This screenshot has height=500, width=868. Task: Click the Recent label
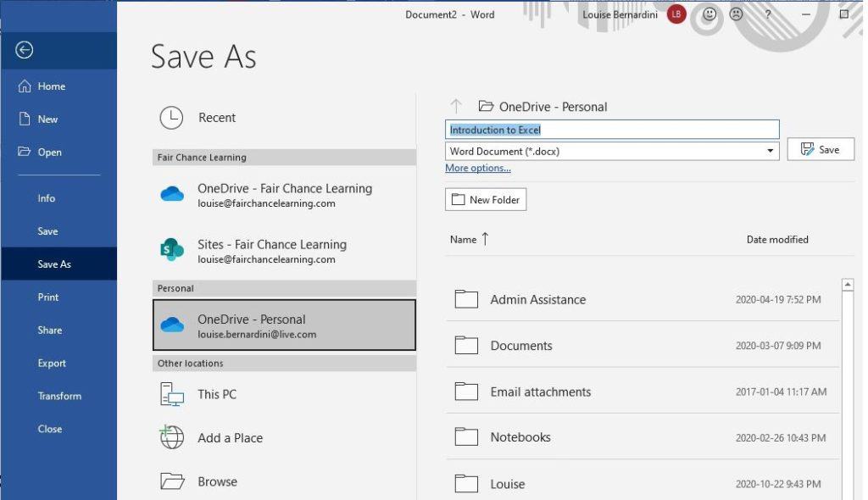tap(217, 118)
